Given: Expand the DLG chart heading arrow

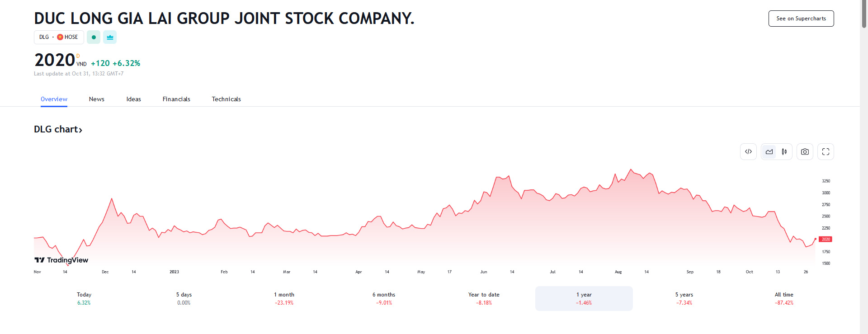Looking at the screenshot, I should point(80,130).
